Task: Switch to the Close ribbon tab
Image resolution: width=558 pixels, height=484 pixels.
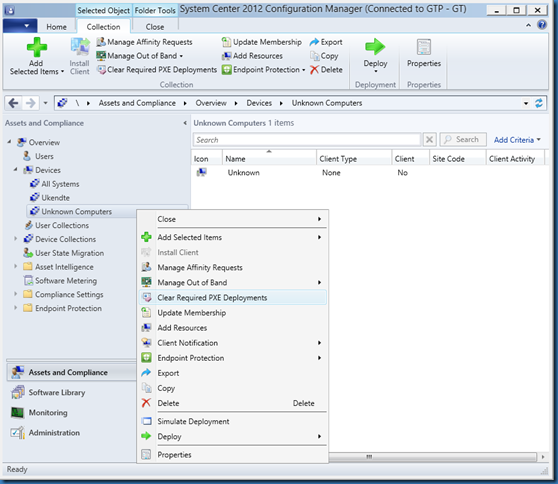Action: (155, 27)
